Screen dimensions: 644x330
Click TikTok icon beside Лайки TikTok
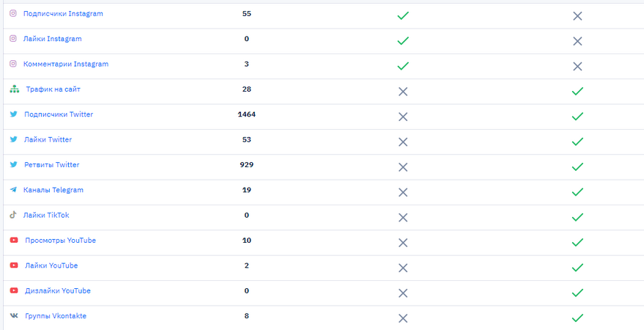tap(13, 215)
